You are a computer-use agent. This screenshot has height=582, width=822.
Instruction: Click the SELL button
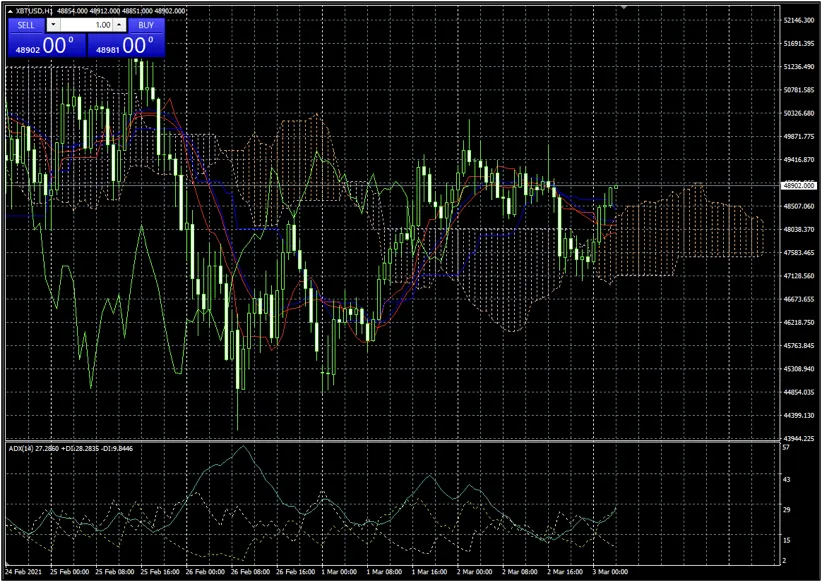(26, 25)
